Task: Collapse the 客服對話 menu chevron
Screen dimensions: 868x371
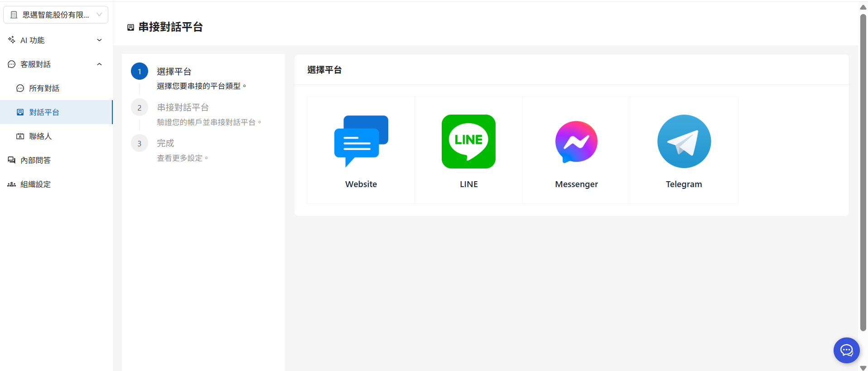Action: coord(99,64)
